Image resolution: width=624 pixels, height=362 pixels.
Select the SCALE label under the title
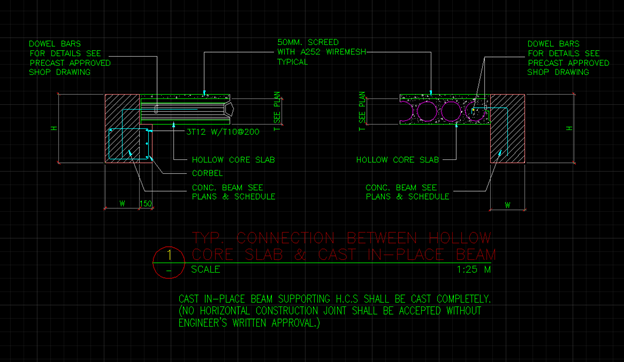point(205,269)
